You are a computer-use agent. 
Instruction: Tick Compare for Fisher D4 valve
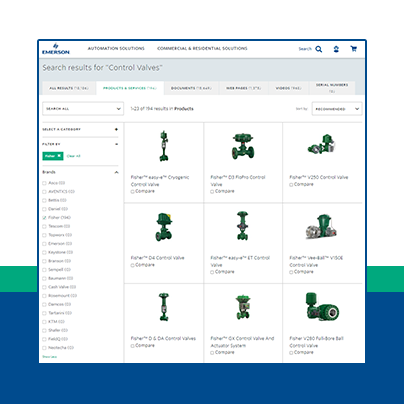coord(132,265)
